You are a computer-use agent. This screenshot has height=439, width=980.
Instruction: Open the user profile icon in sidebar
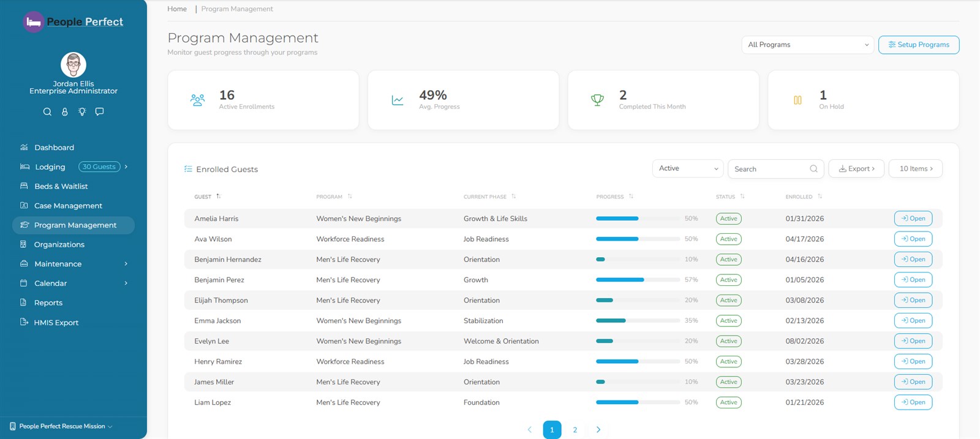(64, 111)
